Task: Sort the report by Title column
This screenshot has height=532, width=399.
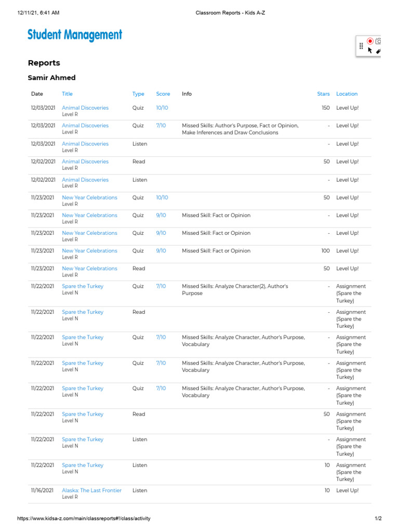Action: pos(67,94)
